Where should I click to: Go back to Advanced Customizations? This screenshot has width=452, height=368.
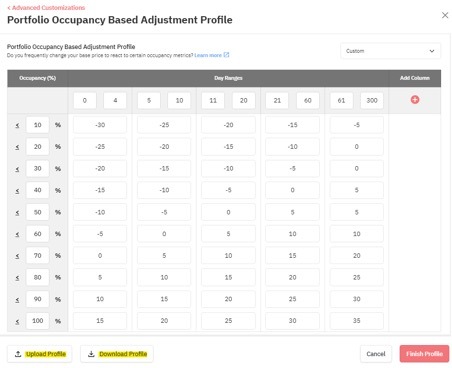[46, 7]
